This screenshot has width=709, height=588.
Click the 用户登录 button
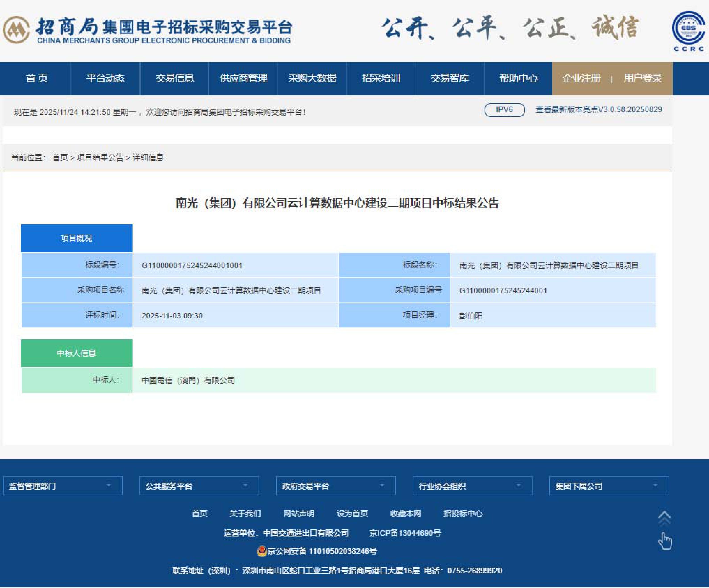pos(643,78)
